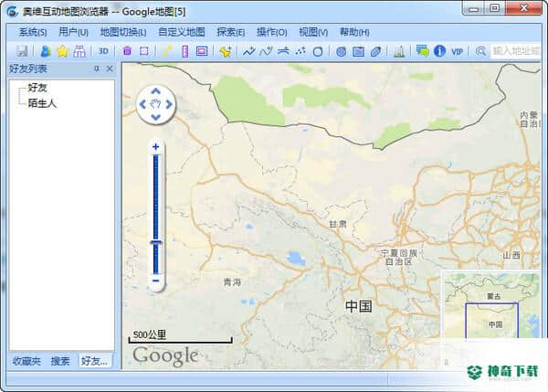Open the 用户(U) menu
This screenshot has height=392, width=548.
coord(73,32)
